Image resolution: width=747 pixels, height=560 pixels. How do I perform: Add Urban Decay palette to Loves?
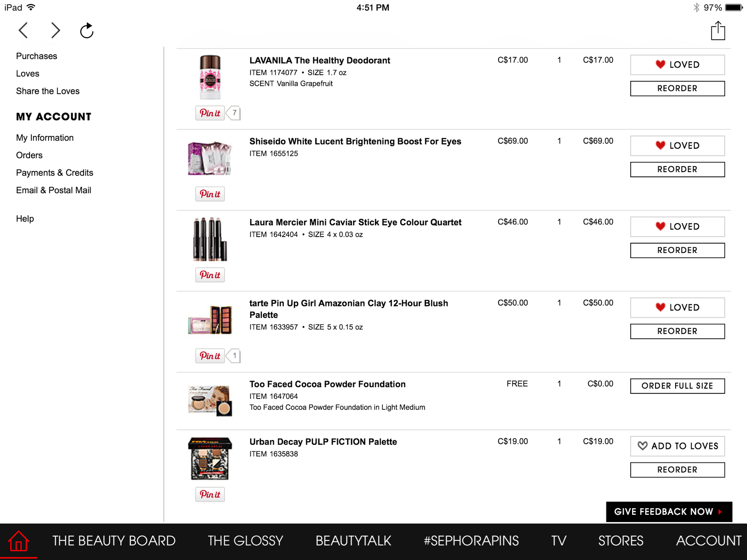tap(677, 446)
